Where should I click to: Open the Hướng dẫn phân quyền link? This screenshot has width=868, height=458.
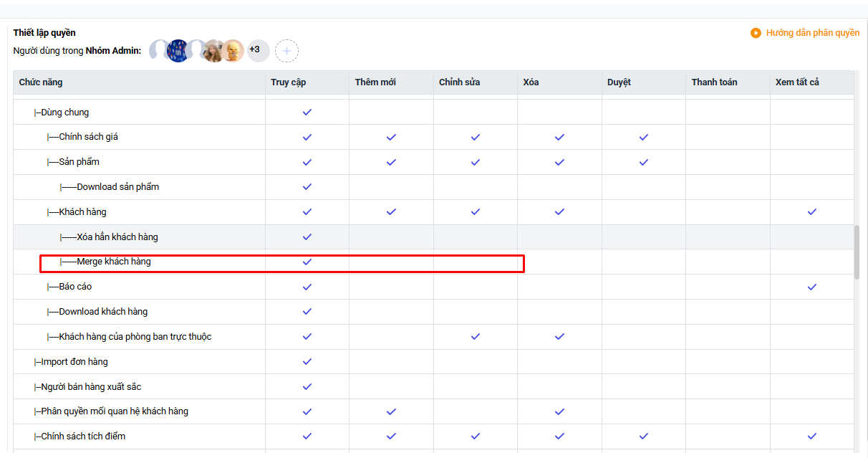click(x=812, y=33)
